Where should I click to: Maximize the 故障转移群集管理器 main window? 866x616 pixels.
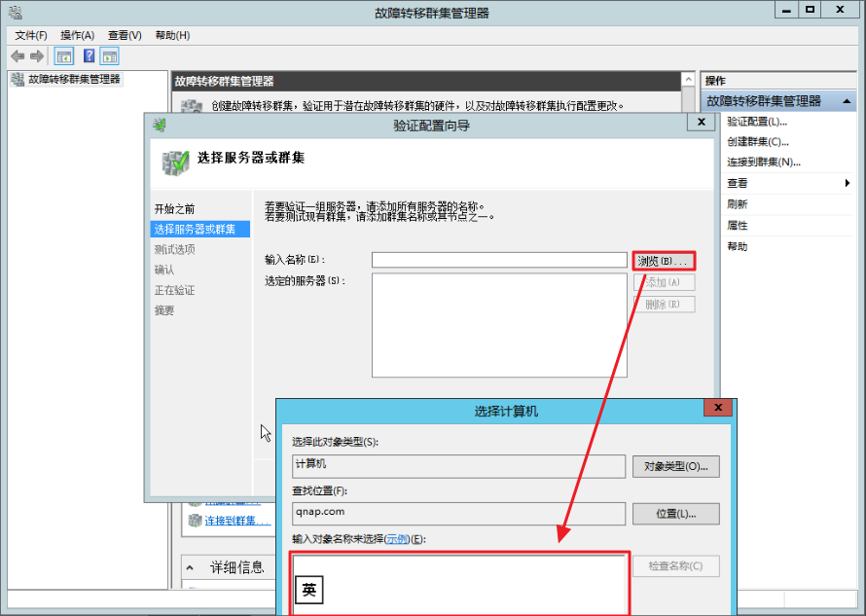(810, 10)
